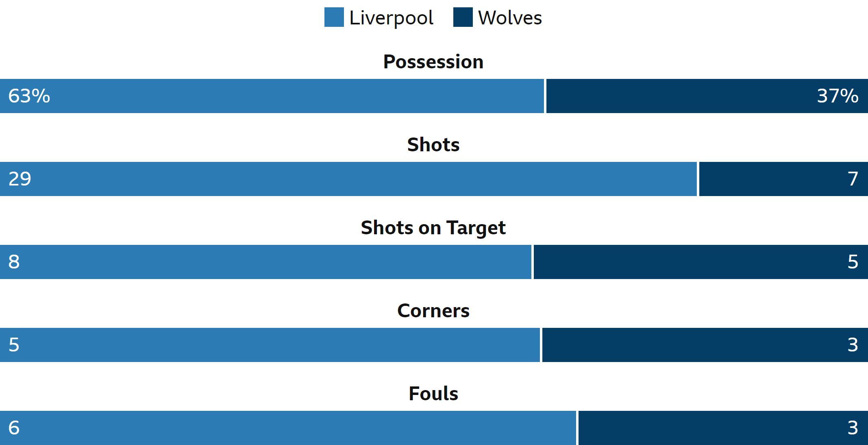Select the Wolves legend label
Image resolution: width=868 pixels, height=445 pixels.
click(x=510, y=18)
